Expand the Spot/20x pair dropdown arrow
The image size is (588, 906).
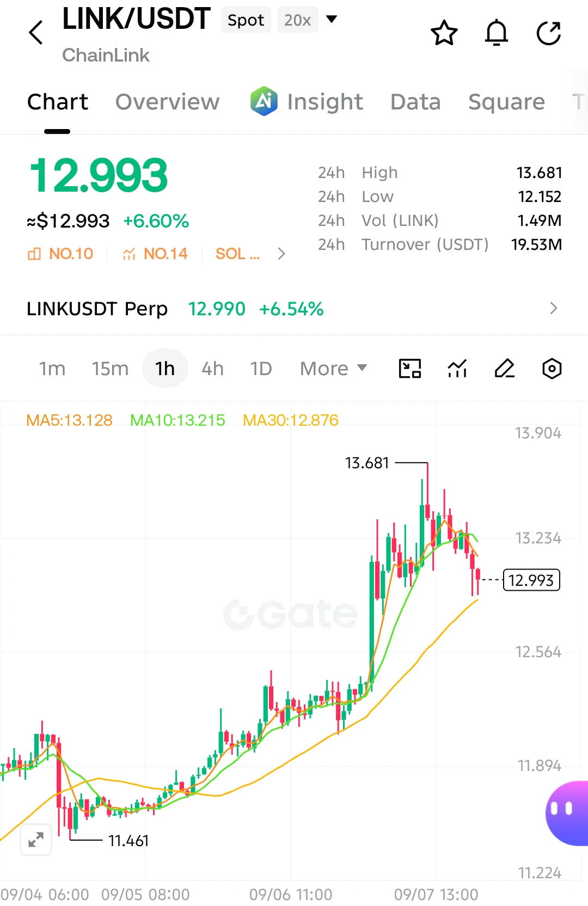[332, 20]
